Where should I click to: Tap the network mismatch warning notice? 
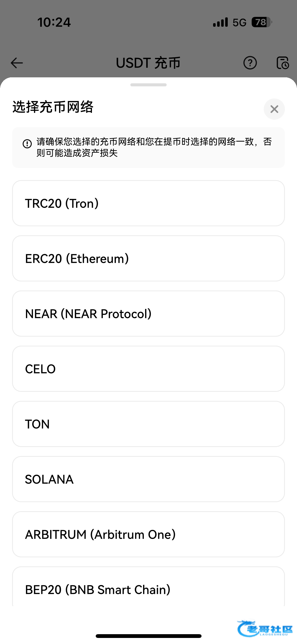(154, 147)
